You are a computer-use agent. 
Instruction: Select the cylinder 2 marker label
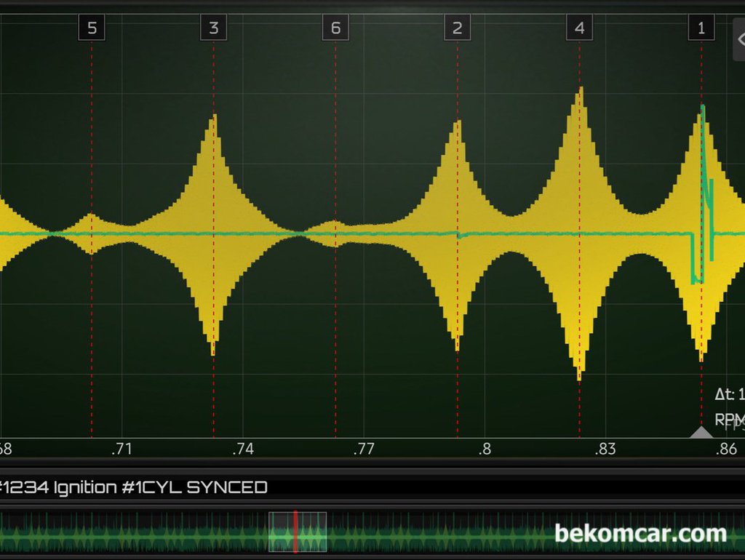[x=457, y=28]
